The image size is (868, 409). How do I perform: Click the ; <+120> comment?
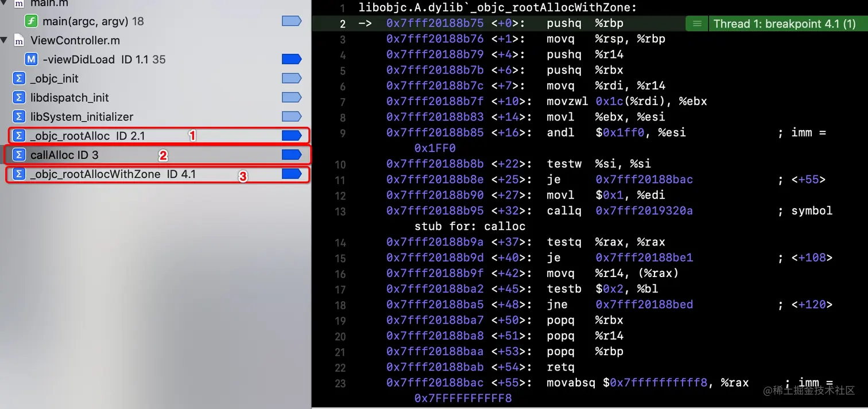pos(805,304)
